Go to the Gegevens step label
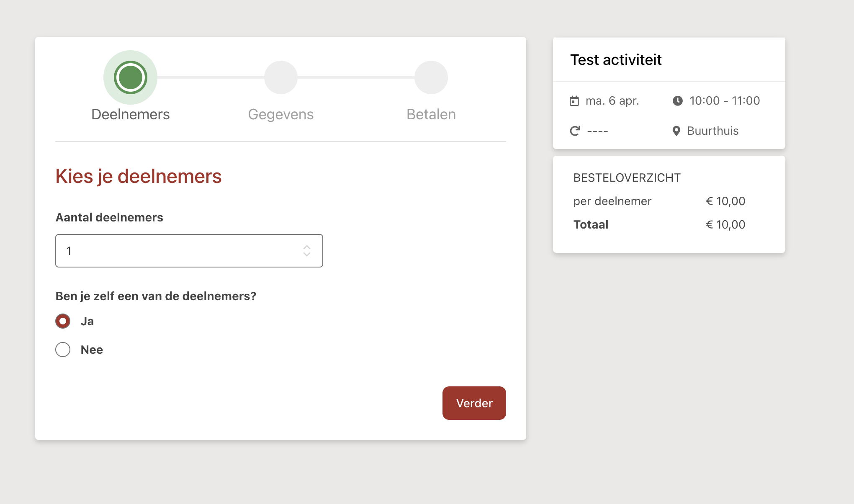Viewport: 854px width, 504px height. coord(280,114)
